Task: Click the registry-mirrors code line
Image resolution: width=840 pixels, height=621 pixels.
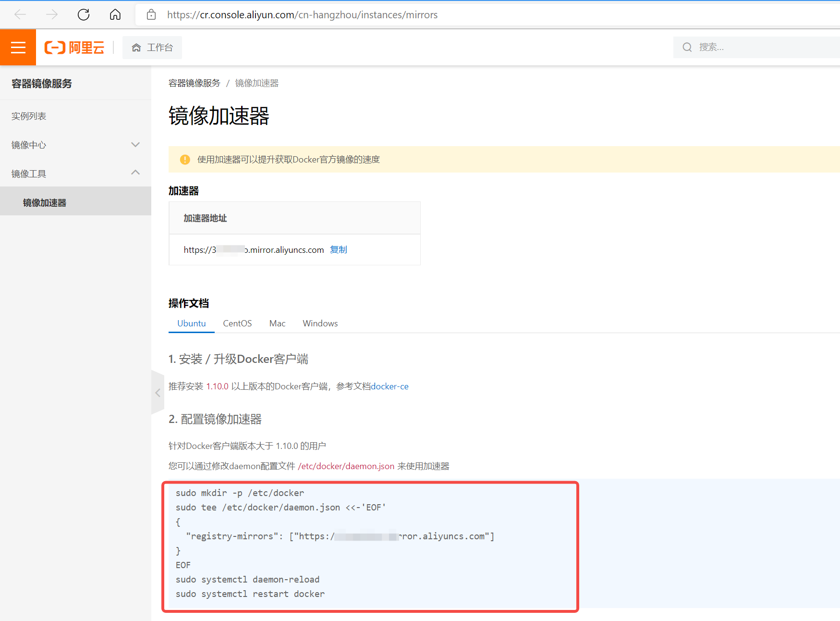Action: coord(340,536)
